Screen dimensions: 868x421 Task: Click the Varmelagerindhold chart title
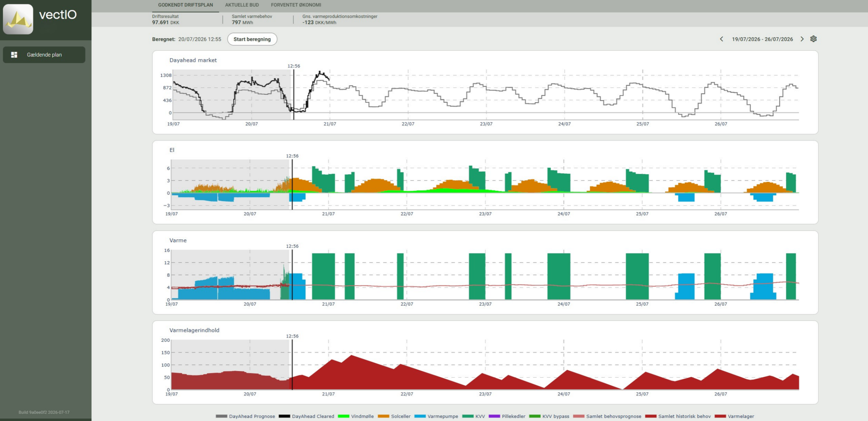point(194,330)
